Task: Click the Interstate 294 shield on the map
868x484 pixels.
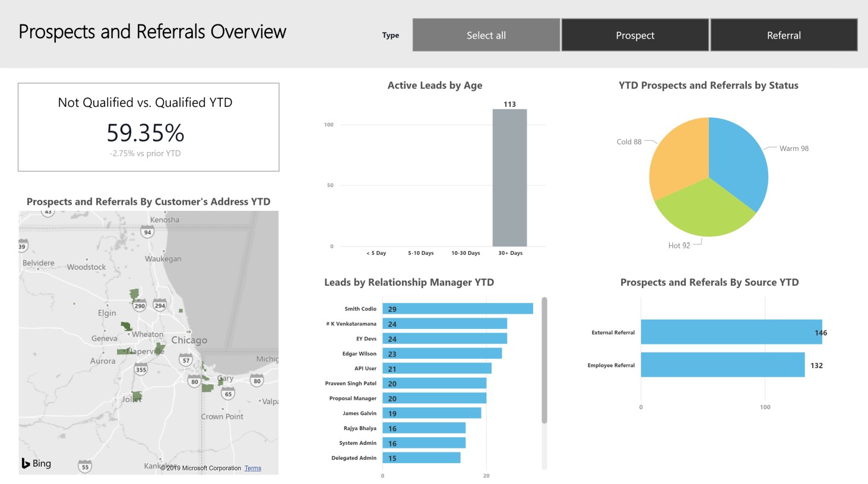Action: pyautogui.click(x=160, y=305)
